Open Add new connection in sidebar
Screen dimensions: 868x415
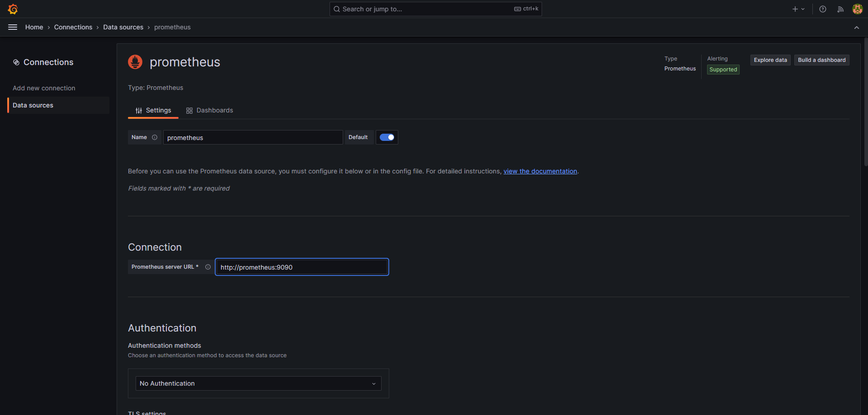tap(44, 88)
